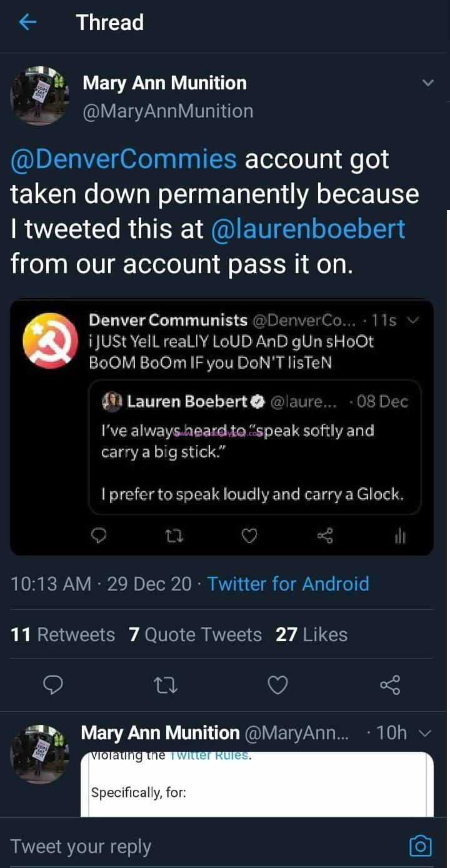View the 7 Quote Tweets list
The height and width of the screenshot is (868, 450).
pyautogui.click(x=195, y=634)
